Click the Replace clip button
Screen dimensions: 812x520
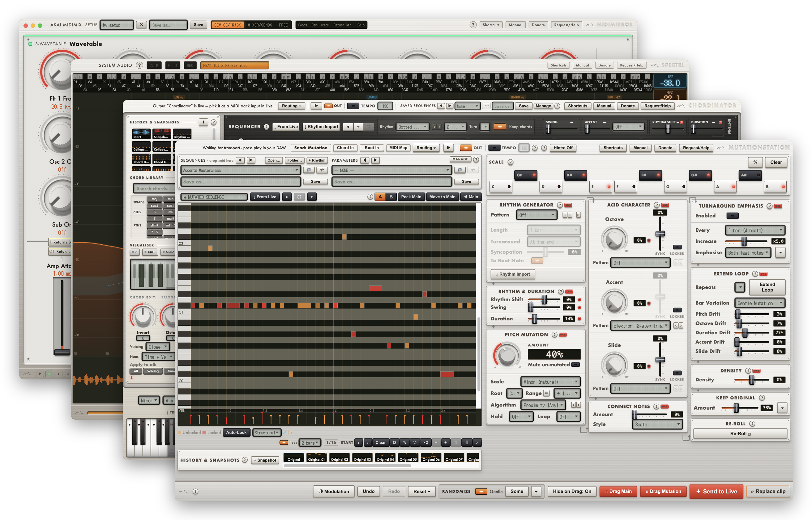tap(768, 492)
